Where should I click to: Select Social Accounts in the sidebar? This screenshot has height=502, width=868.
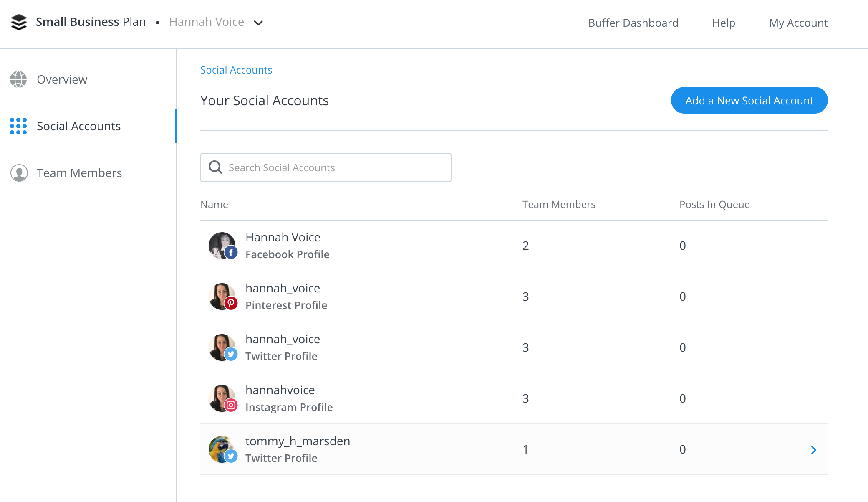coord(78,126)
